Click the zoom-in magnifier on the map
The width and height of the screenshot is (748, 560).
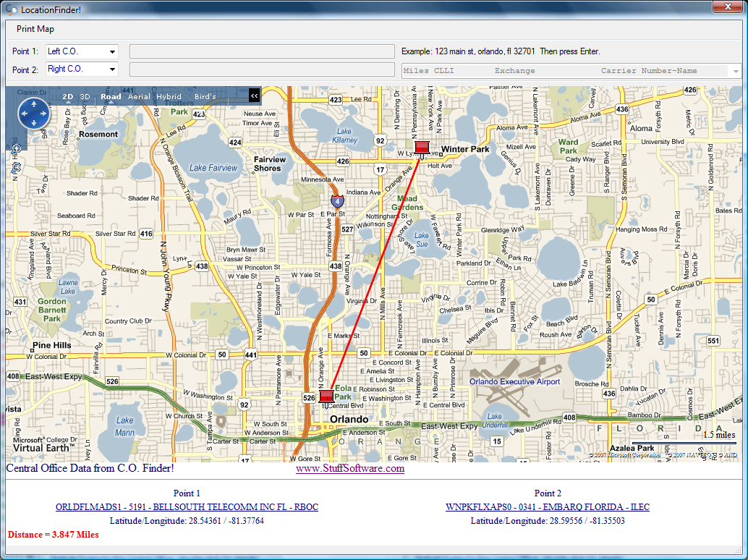[x=16, y=148]
